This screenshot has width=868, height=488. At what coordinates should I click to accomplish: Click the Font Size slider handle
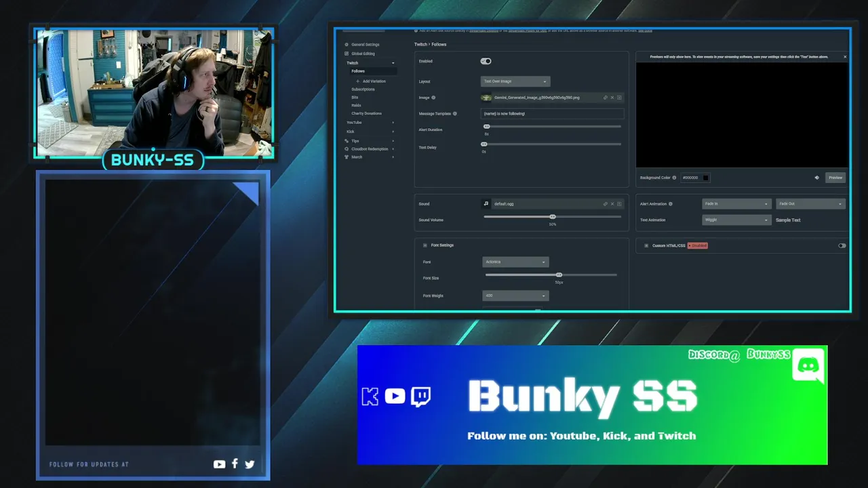click(x=559, y=274)
